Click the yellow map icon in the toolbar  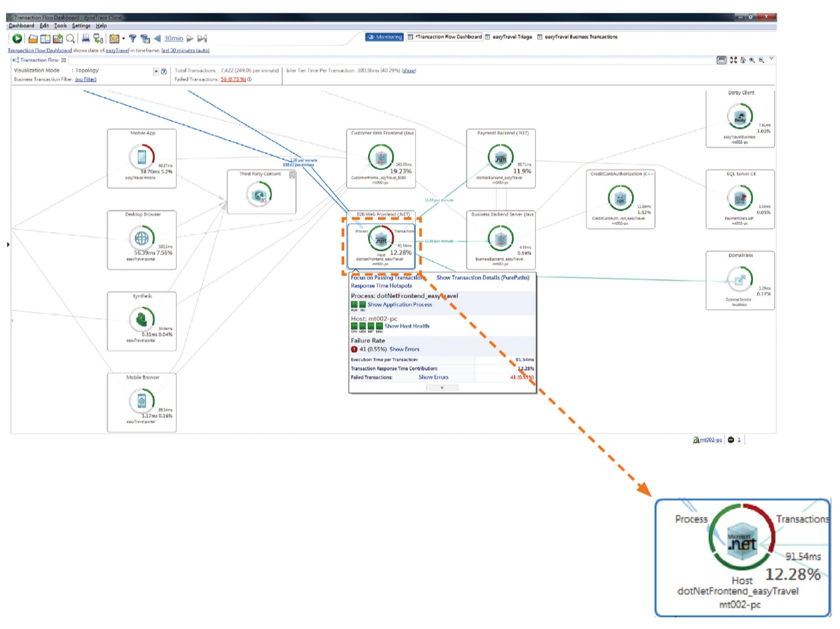(114, 39)
